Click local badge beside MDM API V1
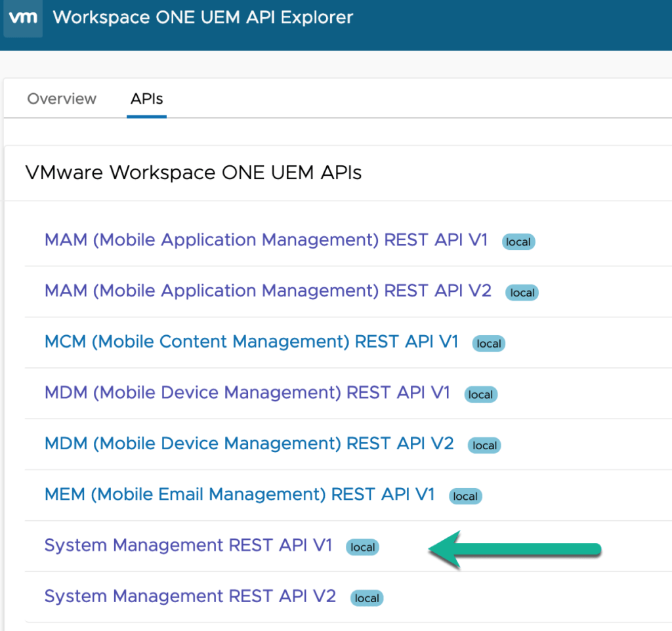 click(x=480, y=394)
